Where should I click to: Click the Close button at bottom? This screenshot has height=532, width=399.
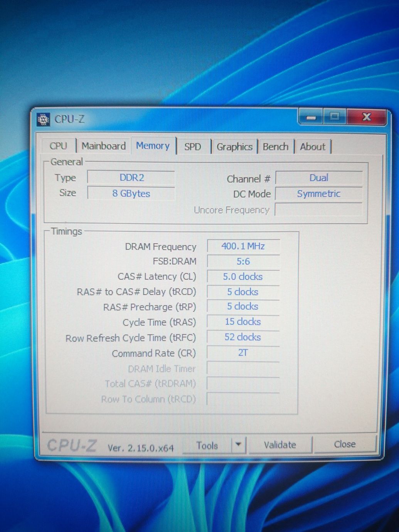pos(345,444)
